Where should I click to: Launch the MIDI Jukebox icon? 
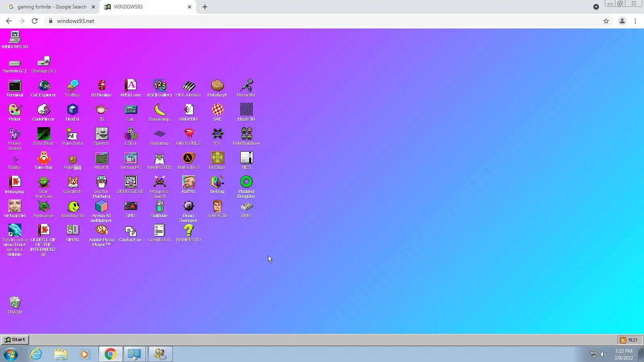188,88
